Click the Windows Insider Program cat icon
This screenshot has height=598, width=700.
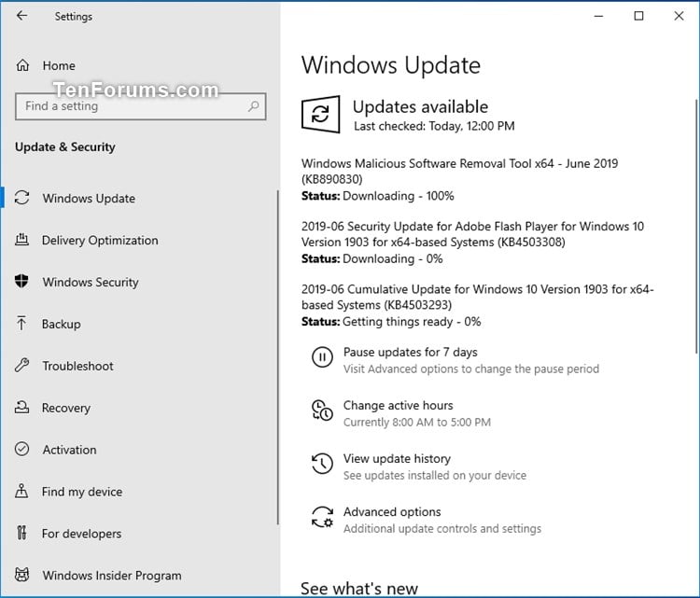[21, 575]
